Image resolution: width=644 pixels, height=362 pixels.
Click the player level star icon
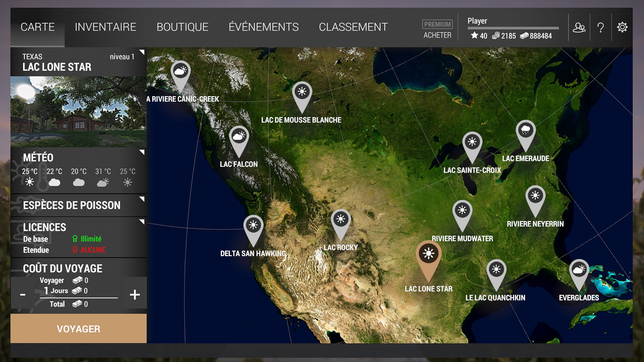tap(474, 35)
